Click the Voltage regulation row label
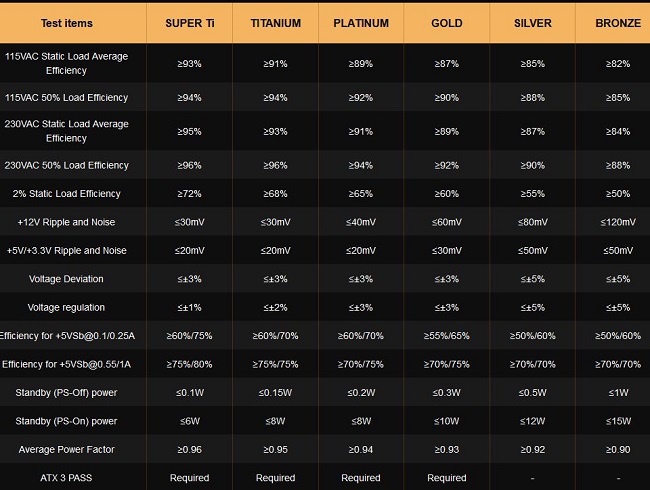This screenshot has width=650, height=490. (66, 307)
